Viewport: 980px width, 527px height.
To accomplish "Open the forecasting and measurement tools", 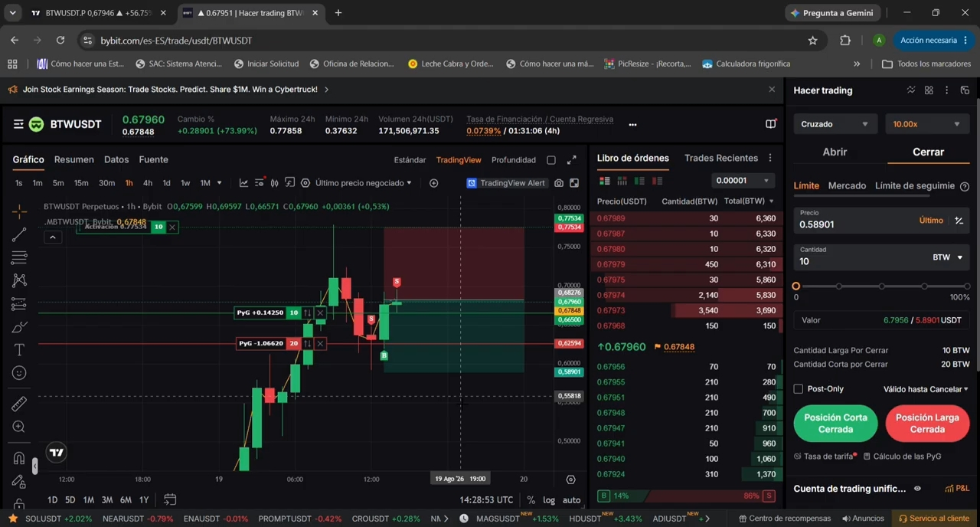I will coord(19,304).
